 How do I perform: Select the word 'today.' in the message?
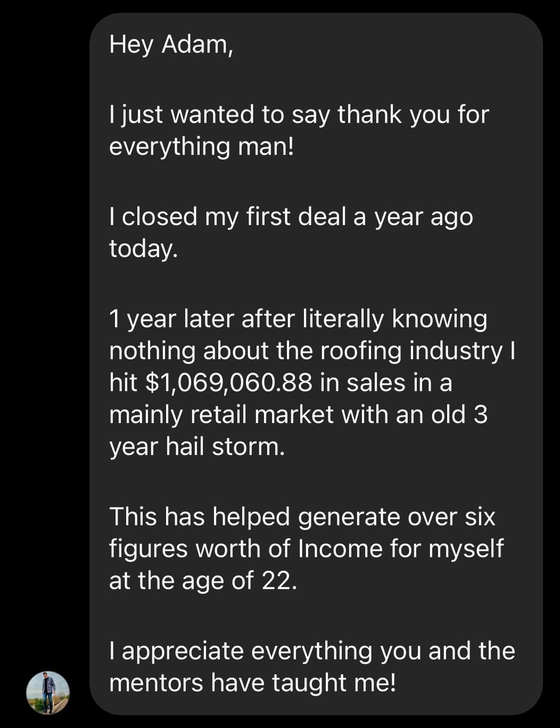coord(143,249)
